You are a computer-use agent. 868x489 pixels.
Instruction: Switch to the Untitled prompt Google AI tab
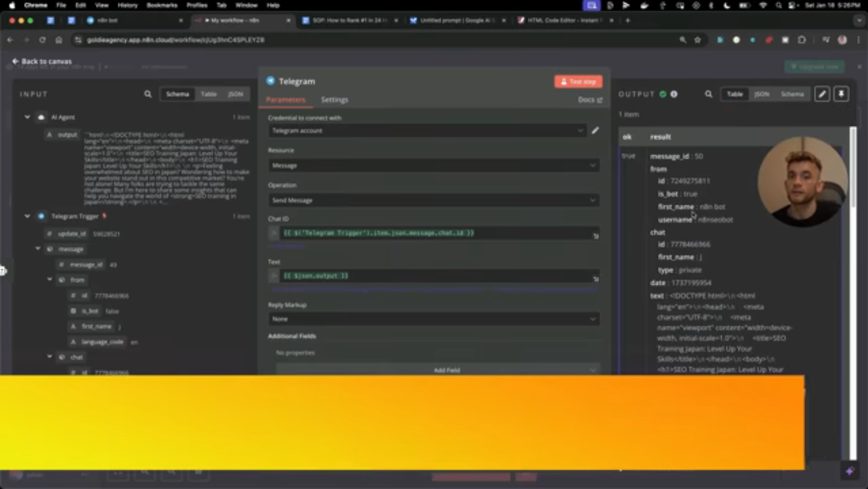[458, 20]
